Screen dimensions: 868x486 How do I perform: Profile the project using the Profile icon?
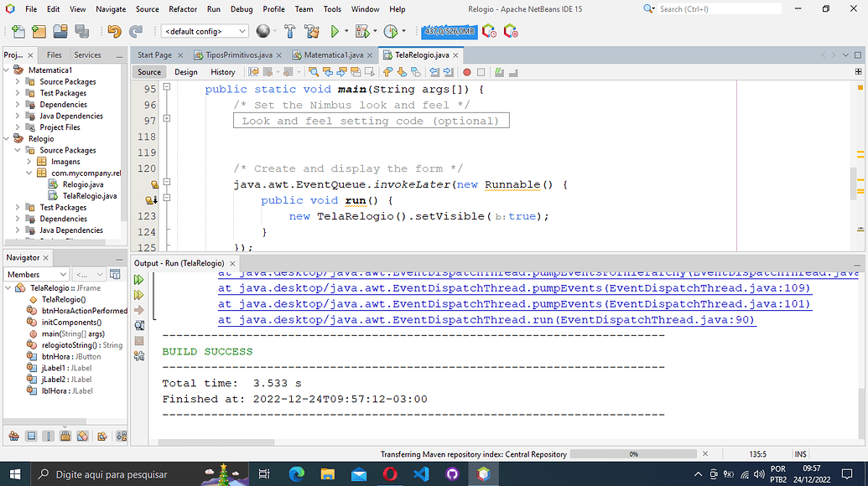393,31
